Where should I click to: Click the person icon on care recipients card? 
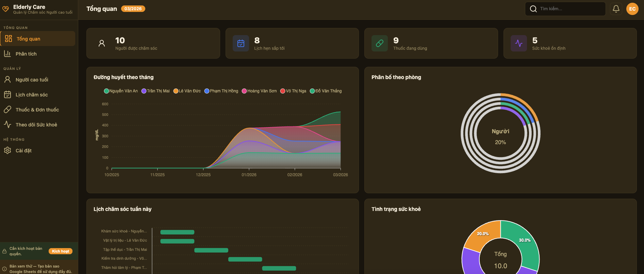click(102, 43)
